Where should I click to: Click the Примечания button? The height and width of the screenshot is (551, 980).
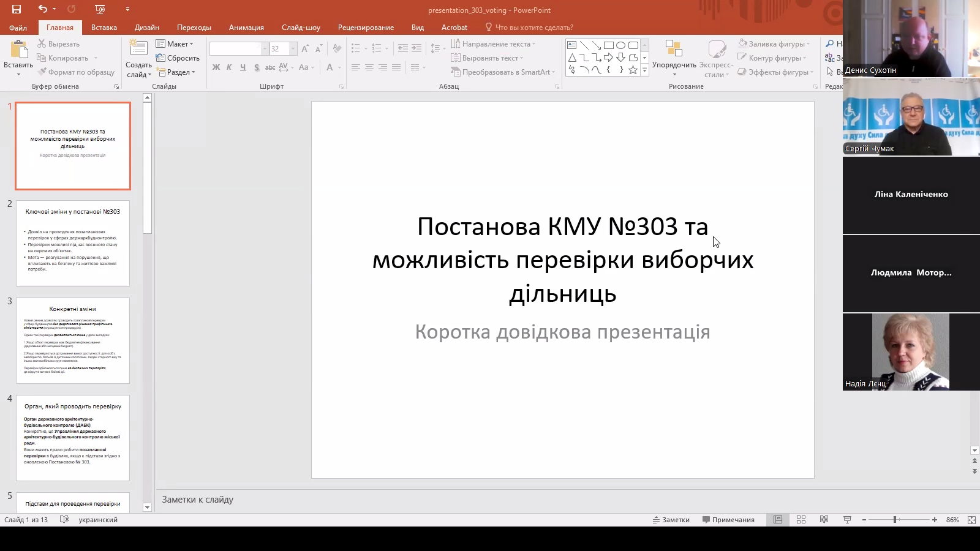tap(729, 519)
